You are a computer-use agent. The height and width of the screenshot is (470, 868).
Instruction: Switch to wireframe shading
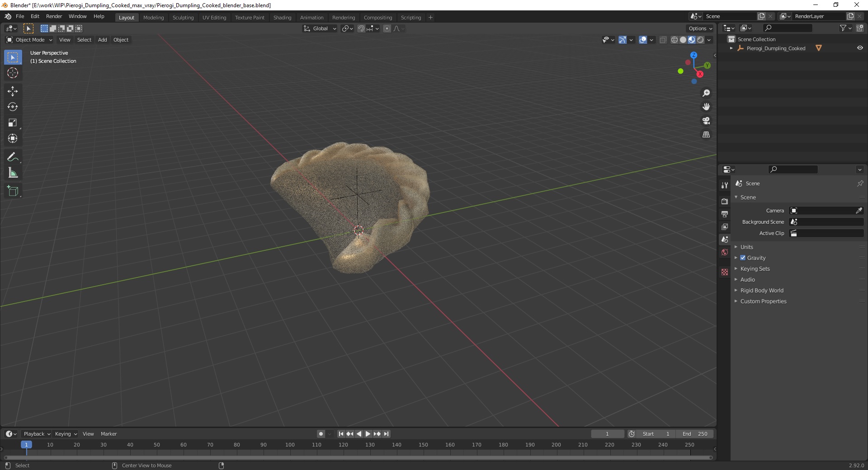point(675,40)
